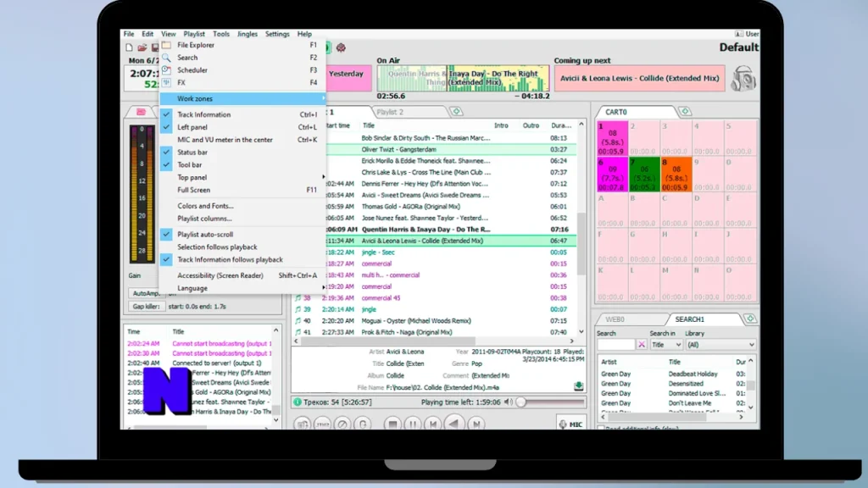Click music note icon of row 38
Image resolution: width=868 pixels, height=488 pixels.
[x=298, y=297]
